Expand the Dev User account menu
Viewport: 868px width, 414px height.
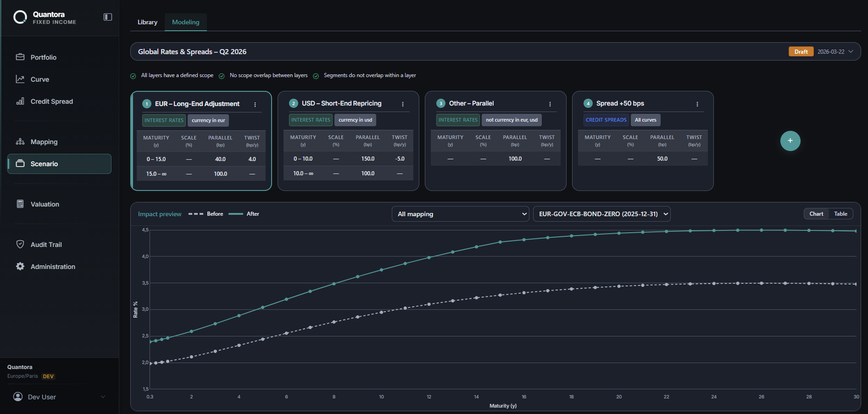59,397
